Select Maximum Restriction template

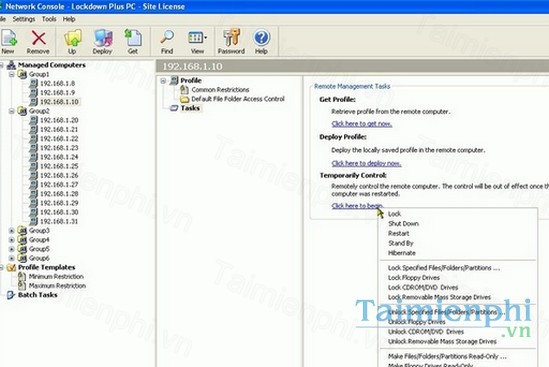click(x=57, y=286)
